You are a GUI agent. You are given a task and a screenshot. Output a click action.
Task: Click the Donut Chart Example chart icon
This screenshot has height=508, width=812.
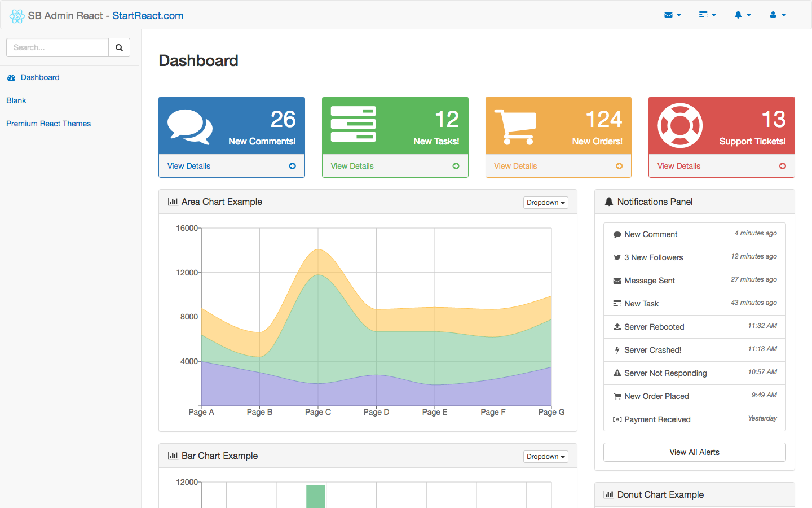pos(609,494)
